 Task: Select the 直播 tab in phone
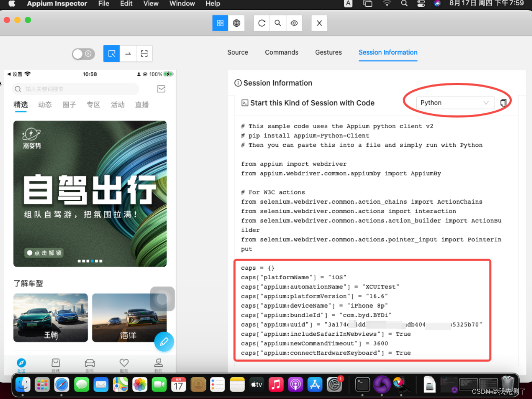pyautogui.click(x=142, y=105)
